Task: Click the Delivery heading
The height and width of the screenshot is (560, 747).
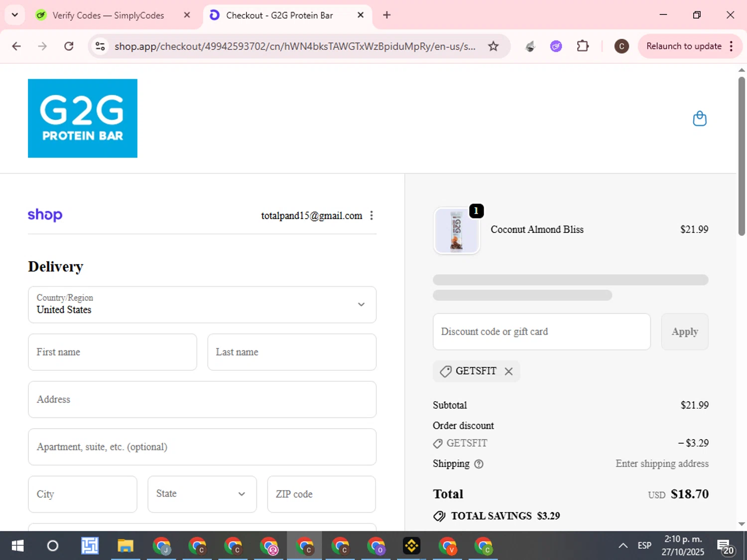Action: pyautogui.click(x=55, y=267)
